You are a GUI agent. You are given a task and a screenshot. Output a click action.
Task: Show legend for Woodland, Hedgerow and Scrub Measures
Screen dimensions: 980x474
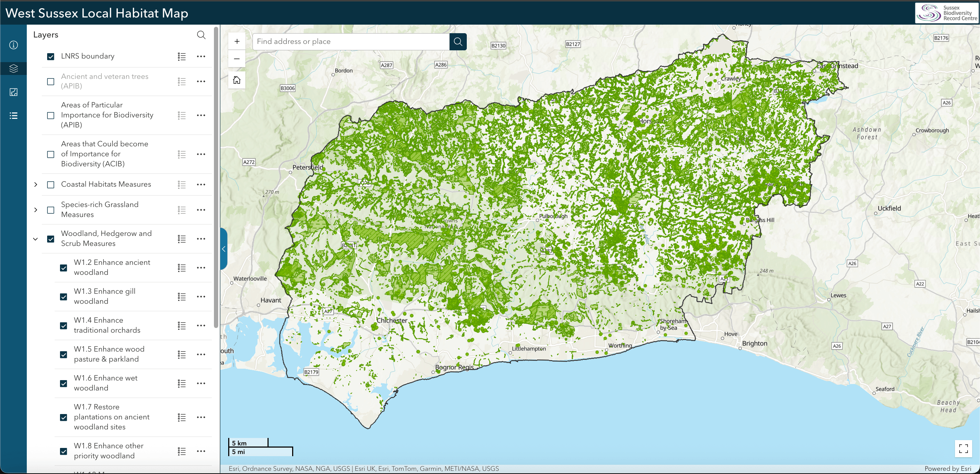182,239
